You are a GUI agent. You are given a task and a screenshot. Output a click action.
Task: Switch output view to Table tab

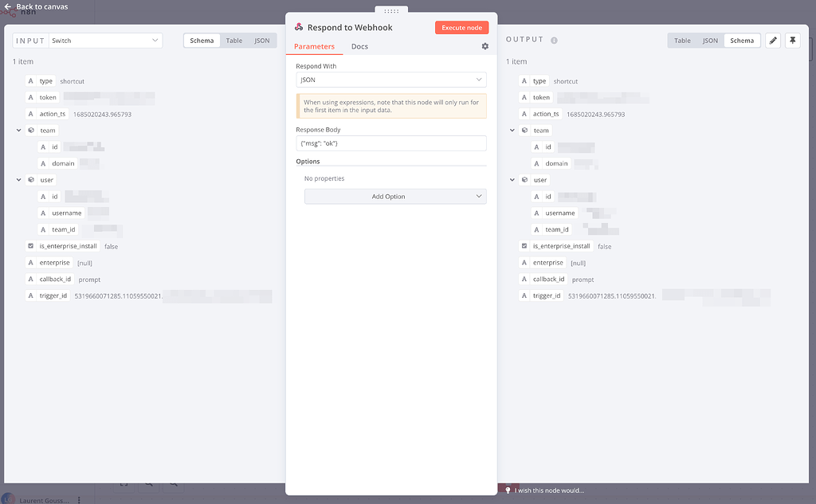681,40
